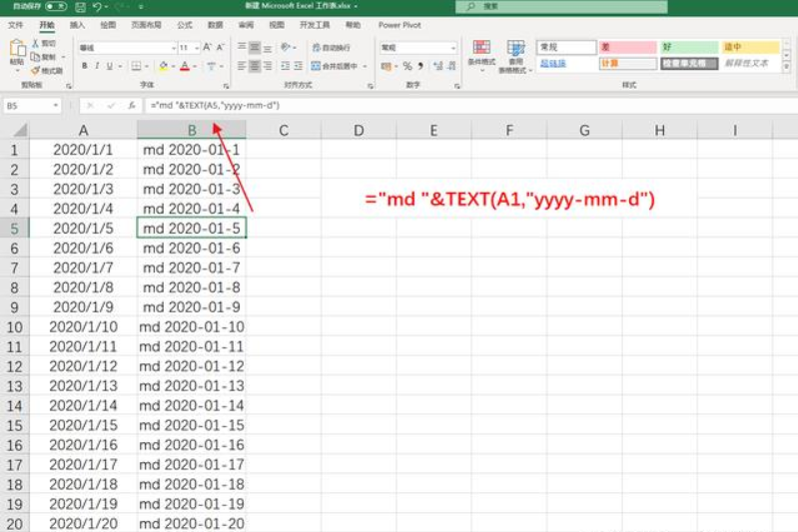Viewport: 798px width, 532px height.
Task: Click the Conditional Formatting icon
Action: coord(481,53)
